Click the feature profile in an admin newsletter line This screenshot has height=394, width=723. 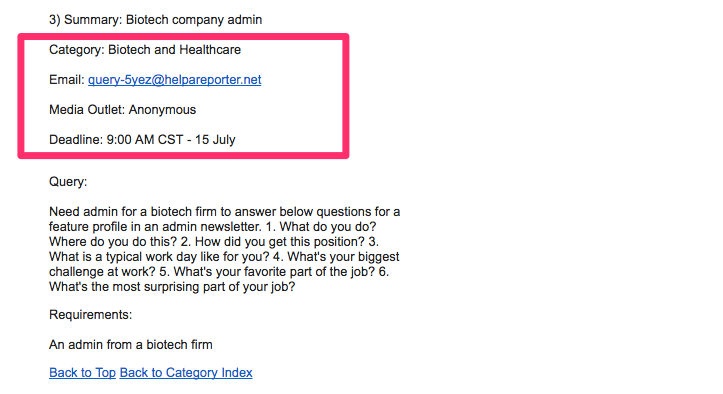(213, 227)
